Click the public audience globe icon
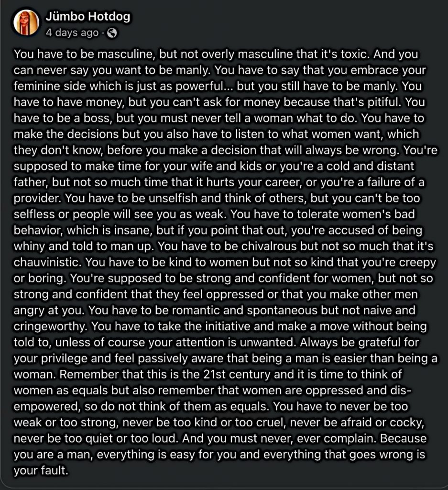The width and height of the screenshot is (448, 490). tap(112, 33)
